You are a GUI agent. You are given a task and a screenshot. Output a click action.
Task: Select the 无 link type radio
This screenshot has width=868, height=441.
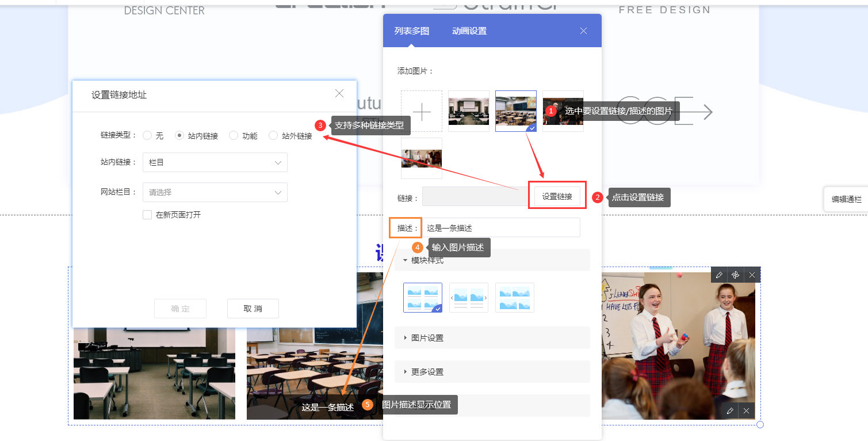pyautogui.click(x=147, y=136)
